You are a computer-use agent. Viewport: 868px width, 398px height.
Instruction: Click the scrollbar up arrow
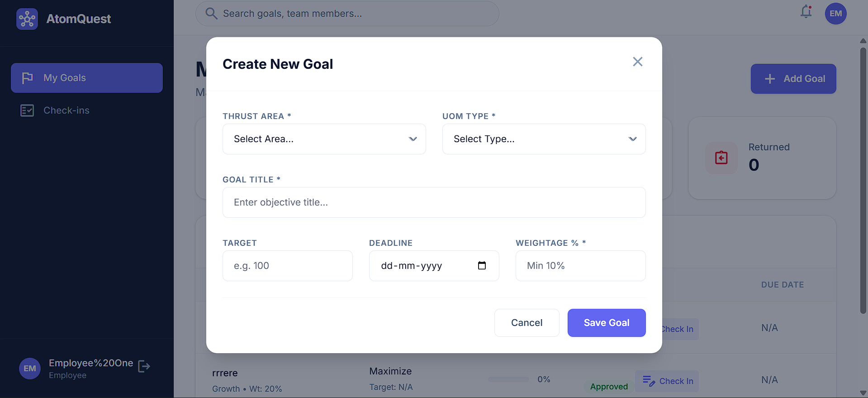point(863,41)
